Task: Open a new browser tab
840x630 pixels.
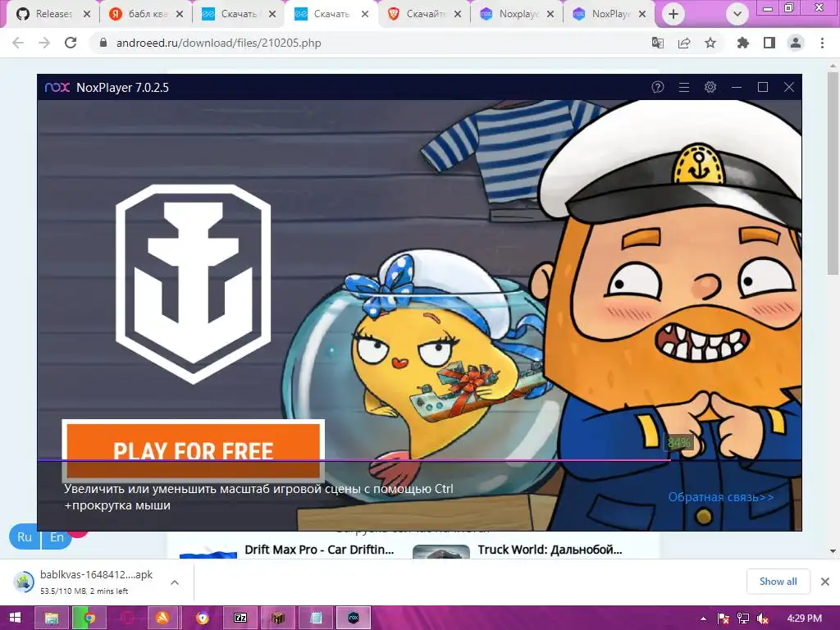Action: [673, 14]
